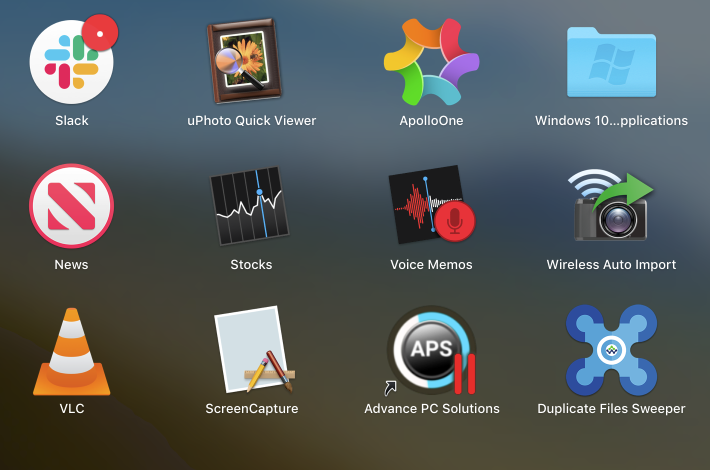Viewport: 710px width, 470px height.
Task: Open the Windows 10 Applications folder
Action: click(611, 62)
